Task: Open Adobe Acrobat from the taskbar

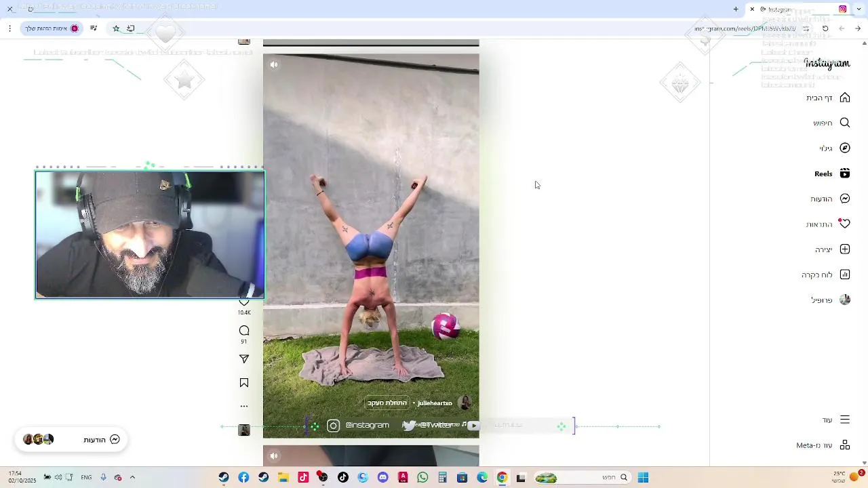Action: [x=403, y=478]
